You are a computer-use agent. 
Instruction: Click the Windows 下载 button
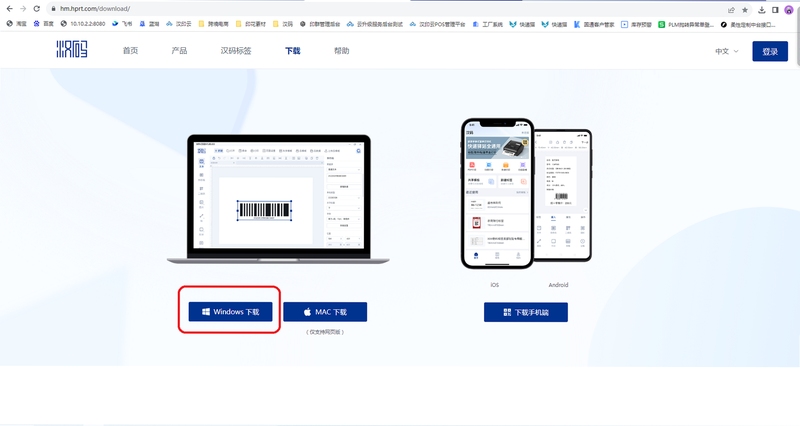point(230,312)
